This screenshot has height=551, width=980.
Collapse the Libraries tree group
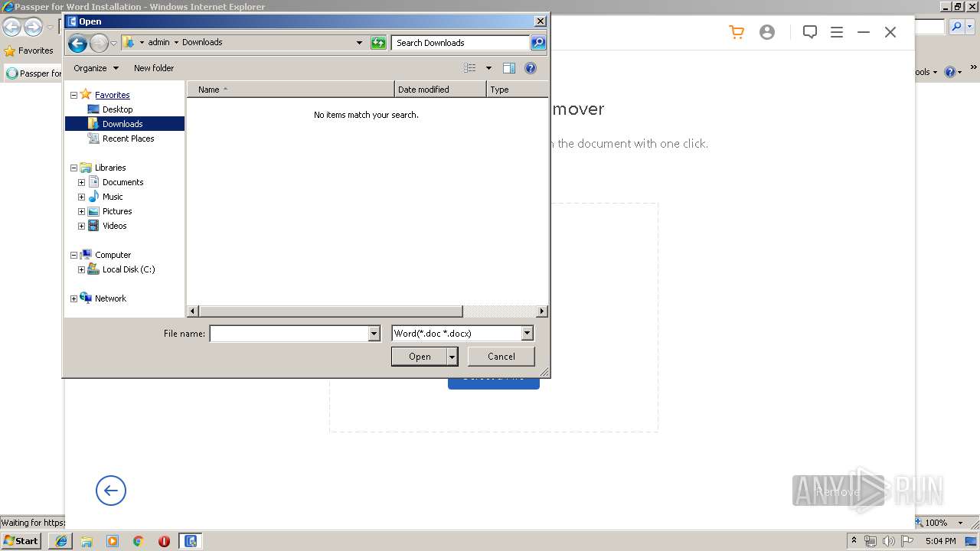(x=74, y=168)
